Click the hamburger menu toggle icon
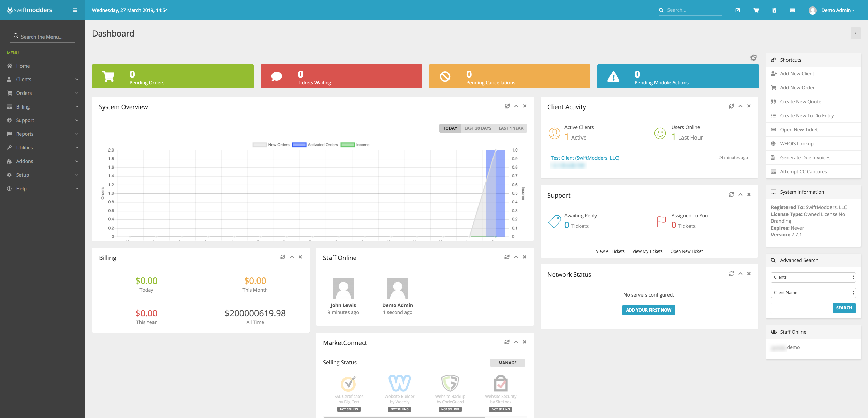This screenshot has width=868, height=418. [75, 10]
